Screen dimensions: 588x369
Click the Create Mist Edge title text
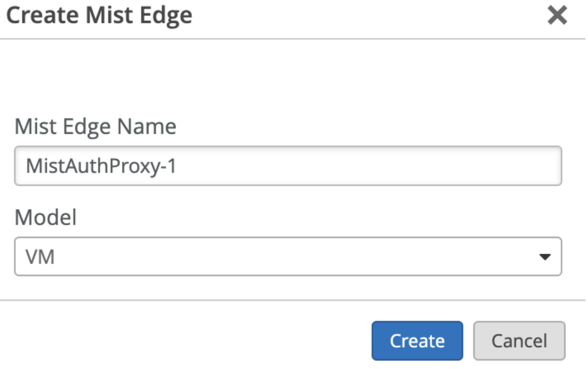point(99,15)
